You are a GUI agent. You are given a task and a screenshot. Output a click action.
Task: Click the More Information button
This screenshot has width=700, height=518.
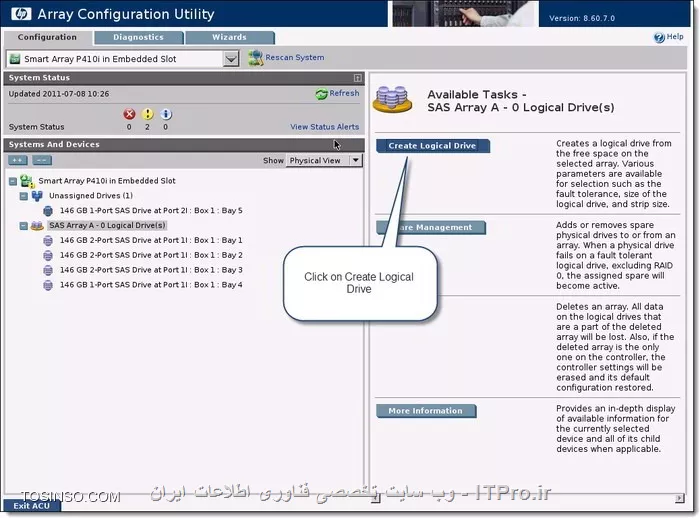426,411
